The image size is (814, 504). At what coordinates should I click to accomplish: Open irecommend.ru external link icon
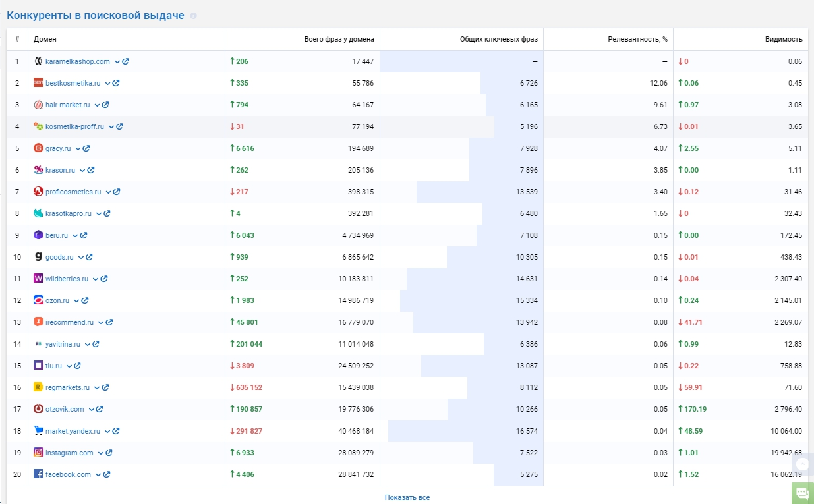[109, 322]
